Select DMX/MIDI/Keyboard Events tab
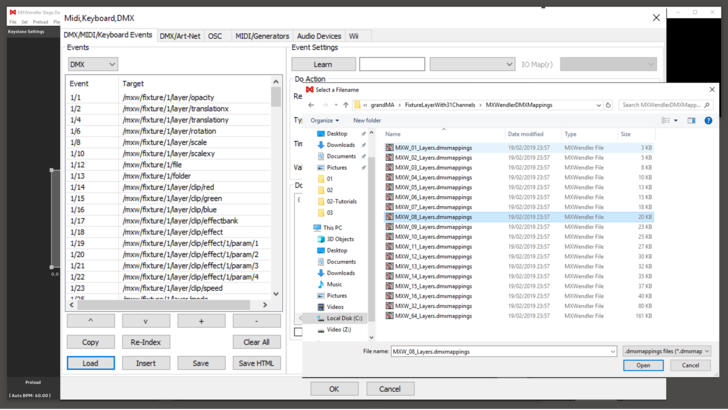 coord(108,35)
